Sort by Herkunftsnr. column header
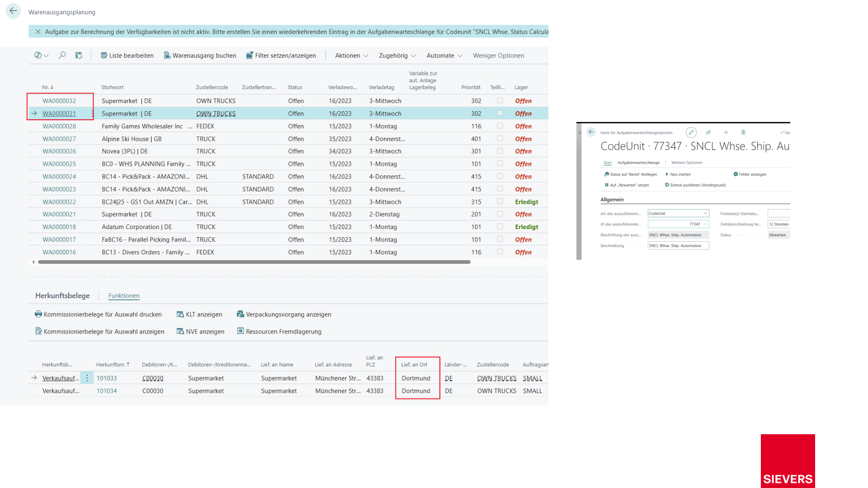 113,365
